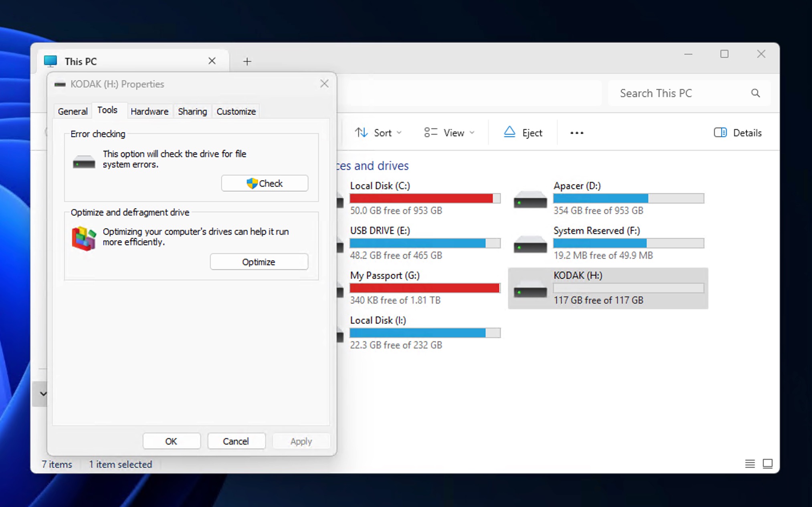Screen dimensions: 812x507
Task: Open the View dropdown in Explorer toolbar
Action: point(449,133)
